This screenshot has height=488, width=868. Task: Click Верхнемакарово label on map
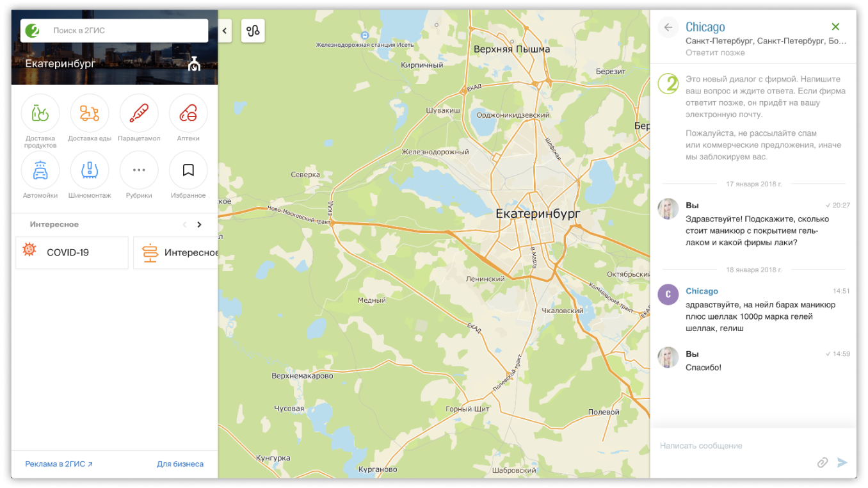303,376
